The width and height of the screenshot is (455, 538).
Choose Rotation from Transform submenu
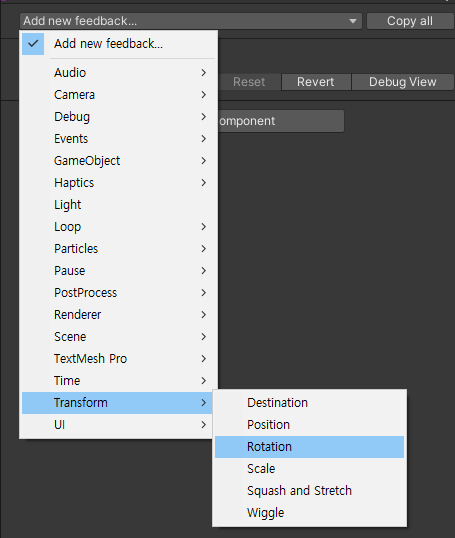click(x=310, y=447)
